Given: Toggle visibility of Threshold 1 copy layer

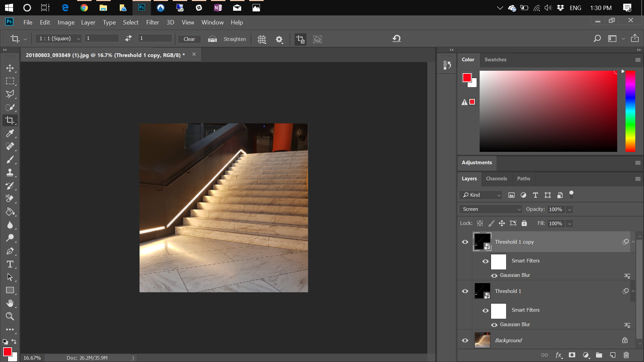Looking at the screenshot, I should coord(465,242).
